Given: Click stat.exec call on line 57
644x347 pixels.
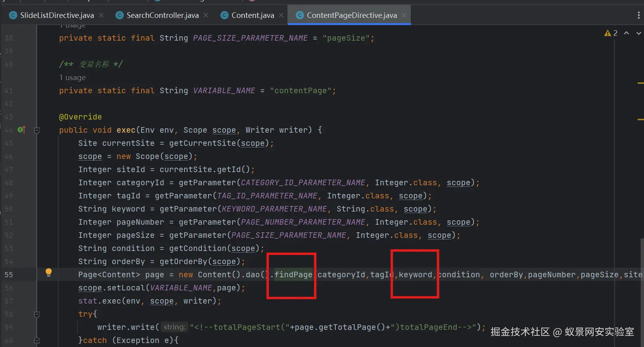Looking at the screenshot, I should pyautogui.click(x=100, y=301).
